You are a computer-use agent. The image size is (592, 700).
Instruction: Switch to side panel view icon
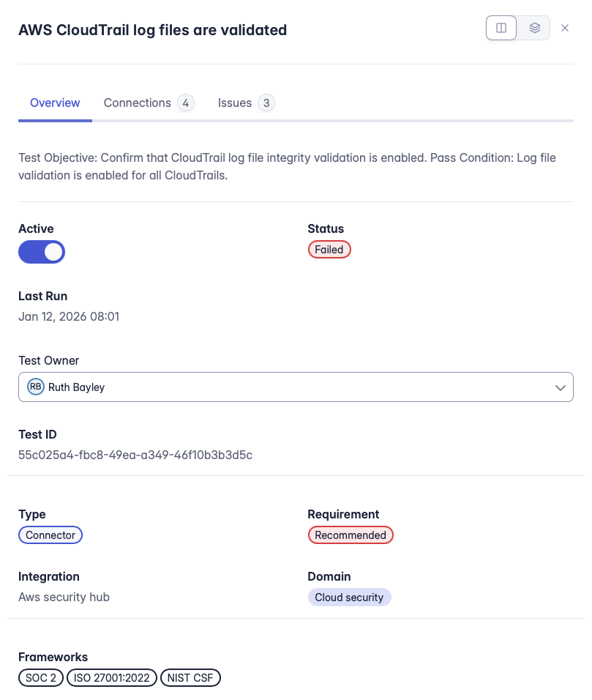tap(501, 28)
